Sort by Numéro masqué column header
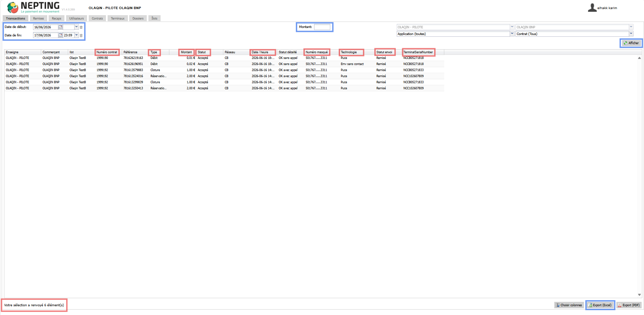The height and width of the screenshot is (315, 644). click(321, 52)
